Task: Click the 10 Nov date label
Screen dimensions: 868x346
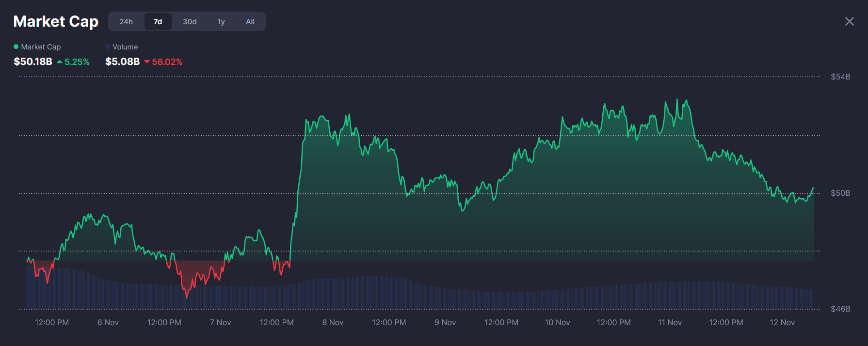Action: (x=558, y=322)
